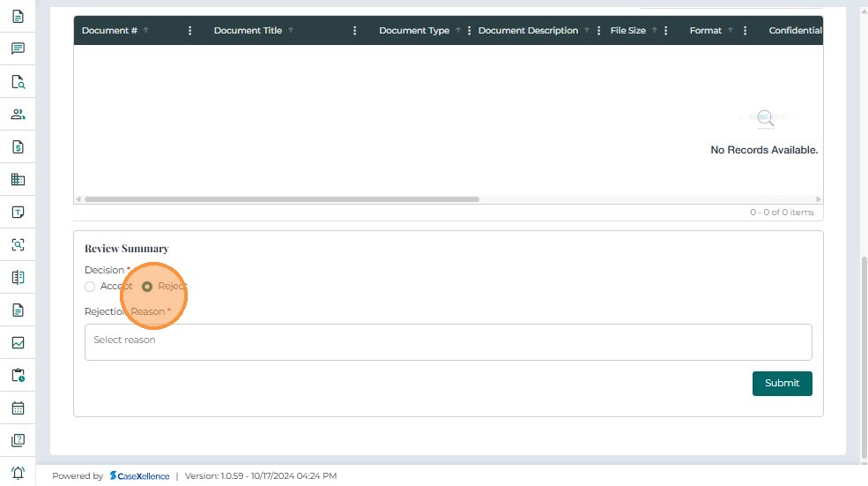Open Document Type column menu dots
The height and width of the screenshot is (486, 868).
(469, 31)
